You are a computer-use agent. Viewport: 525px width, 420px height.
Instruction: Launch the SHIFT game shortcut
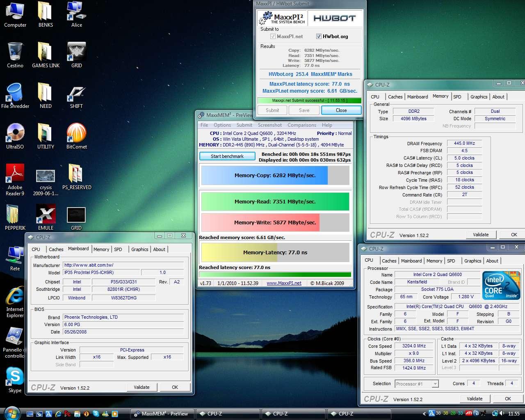[x=76, y=96]
